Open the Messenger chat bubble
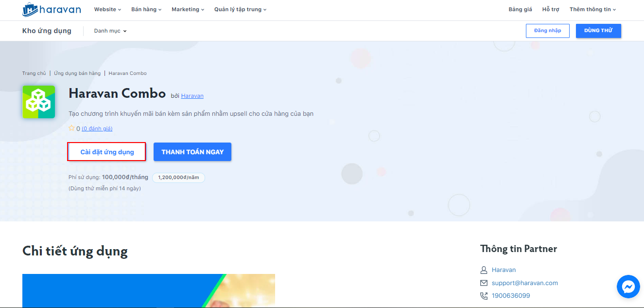Image resolution: width=644 pixels, height=308 pixels. pyautogui.click(x=628, y=287)
